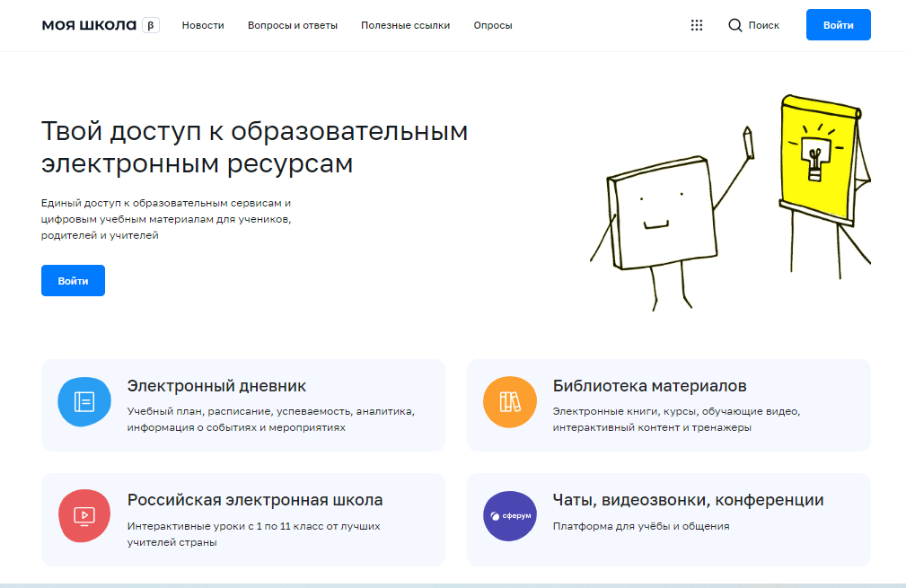The image size is (906, 588).
Task: Click the Поиск search label
Action: coord(763,25)
